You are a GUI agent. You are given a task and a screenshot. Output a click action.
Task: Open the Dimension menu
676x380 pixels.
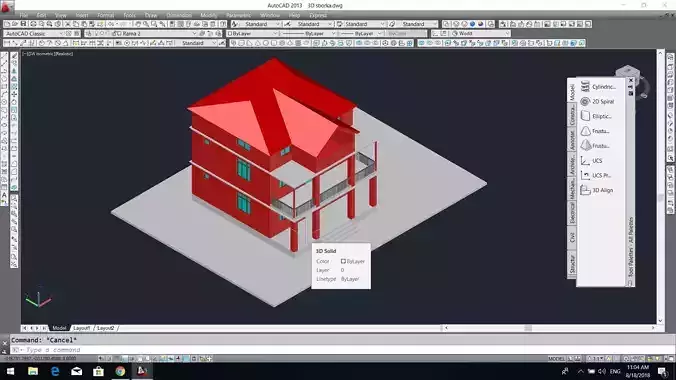pos(179,15)
